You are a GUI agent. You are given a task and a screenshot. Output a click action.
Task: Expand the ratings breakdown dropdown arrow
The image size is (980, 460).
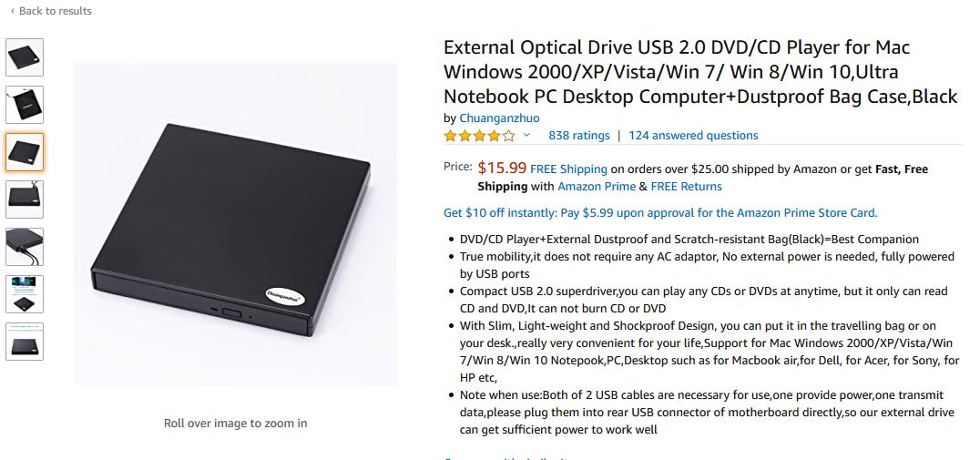(x=526, y=136)
